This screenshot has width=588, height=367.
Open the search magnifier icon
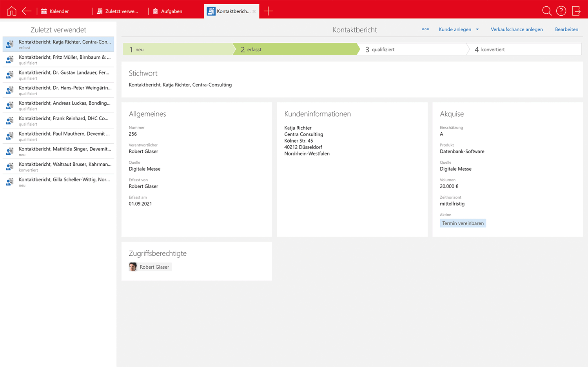[547, 11]
